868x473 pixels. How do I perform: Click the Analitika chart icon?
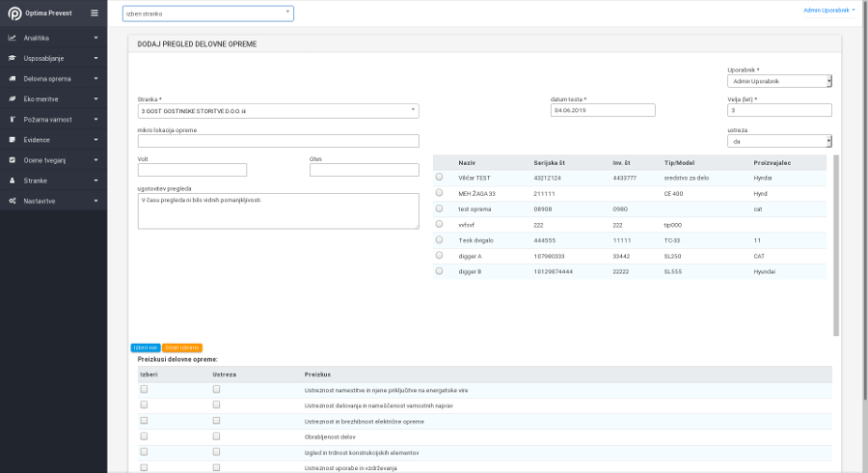pyautogui.click(x=13, y=38)
